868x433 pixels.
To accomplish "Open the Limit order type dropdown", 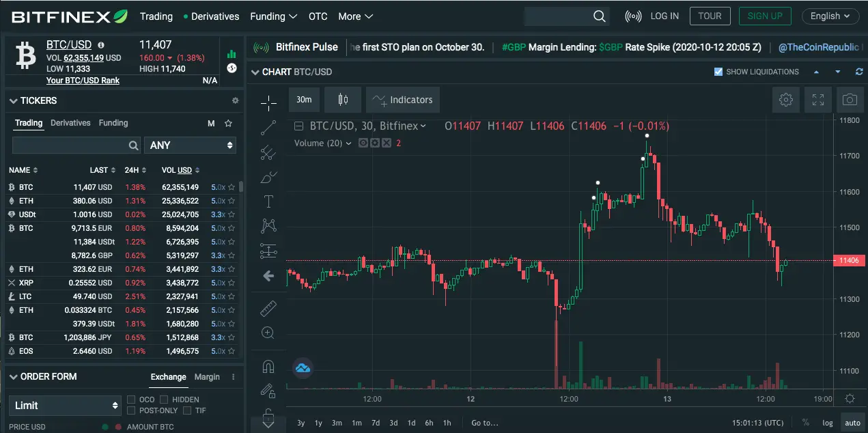I will 66,405.
